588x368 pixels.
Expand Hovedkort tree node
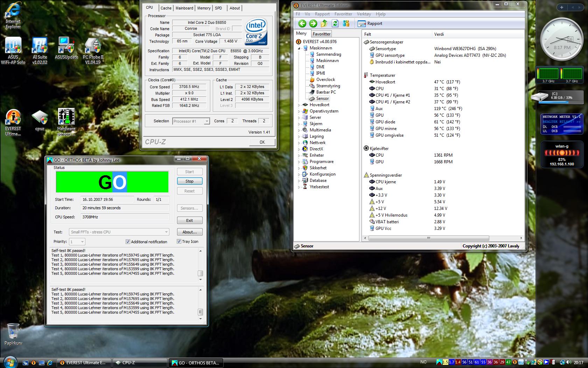[299, 105]
